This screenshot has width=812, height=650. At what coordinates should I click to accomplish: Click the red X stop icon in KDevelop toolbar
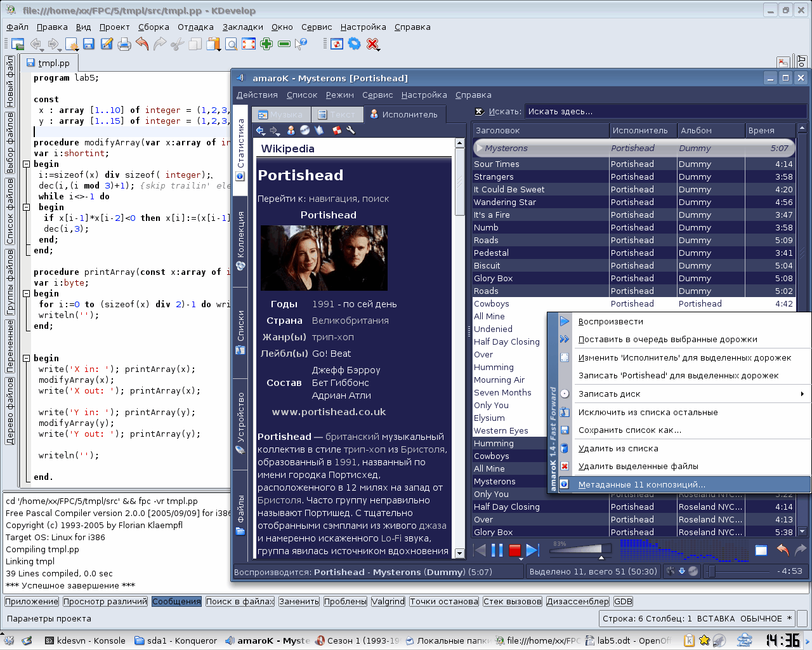(373, 44)
